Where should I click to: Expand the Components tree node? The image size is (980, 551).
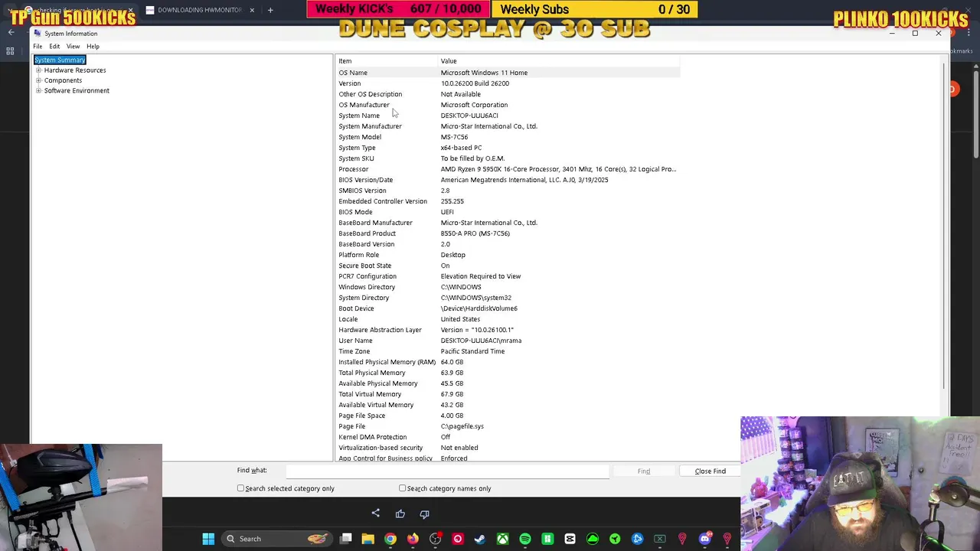click(x=38, y=80)
